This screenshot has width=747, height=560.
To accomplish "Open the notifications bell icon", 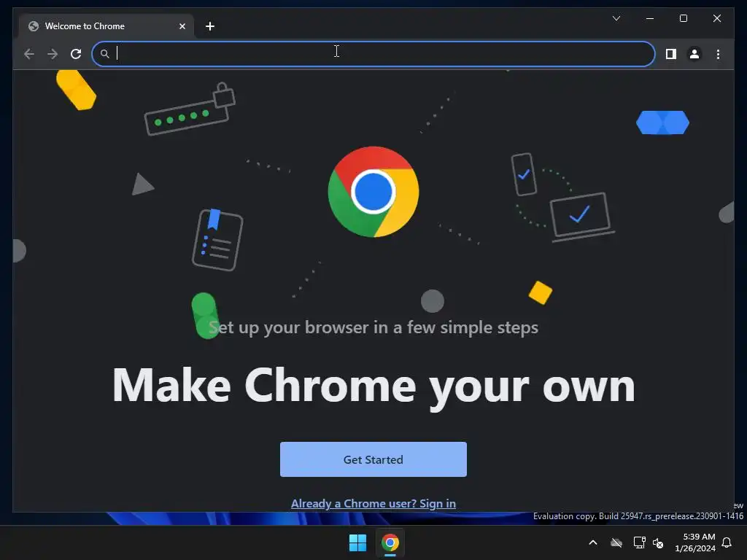I will pos(727,542).
